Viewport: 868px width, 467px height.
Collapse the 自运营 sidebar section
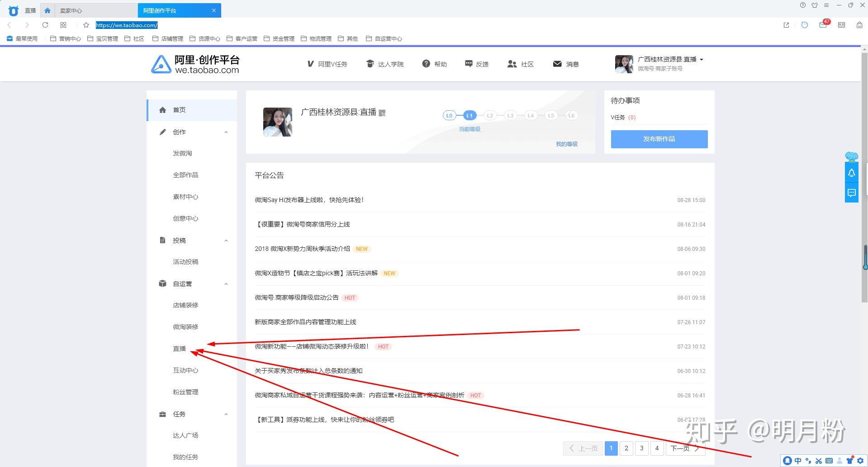pyautogui.click(x=226, y=284)
